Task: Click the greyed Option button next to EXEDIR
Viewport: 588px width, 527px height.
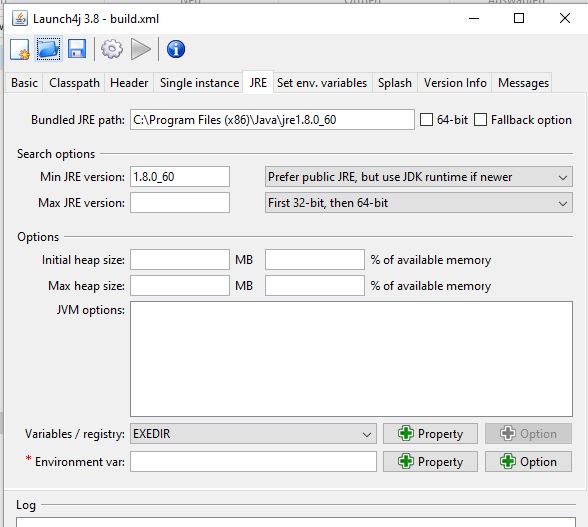Action: [x=528, y=434]
